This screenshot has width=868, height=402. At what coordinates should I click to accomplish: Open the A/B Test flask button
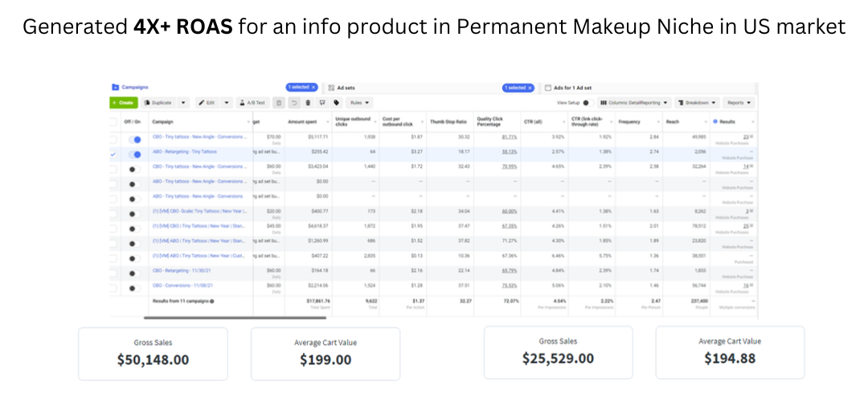click(253, 103)
